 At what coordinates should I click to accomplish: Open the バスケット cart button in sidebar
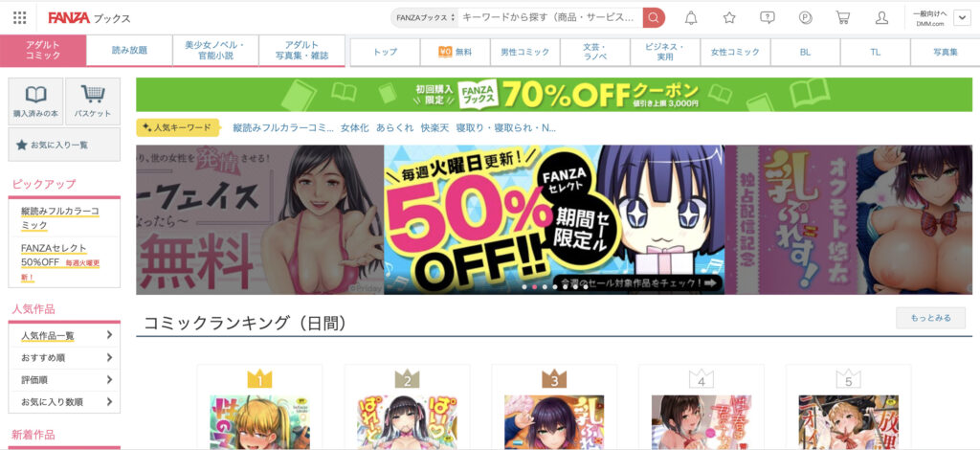coord(93,101)
